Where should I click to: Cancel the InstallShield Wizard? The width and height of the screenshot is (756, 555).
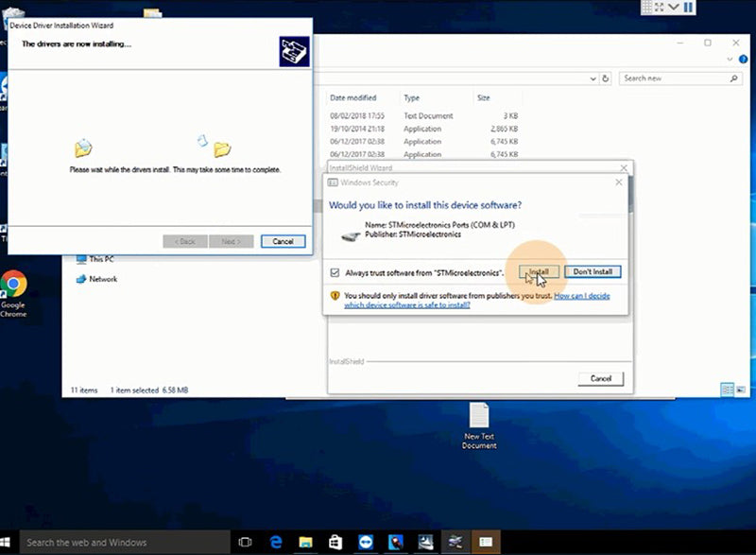[601, 378]
